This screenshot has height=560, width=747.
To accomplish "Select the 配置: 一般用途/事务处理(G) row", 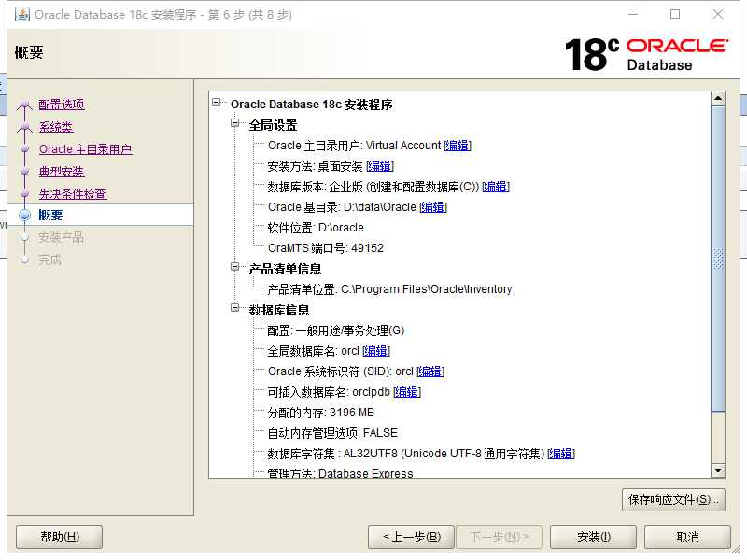I will click(336, 330).
